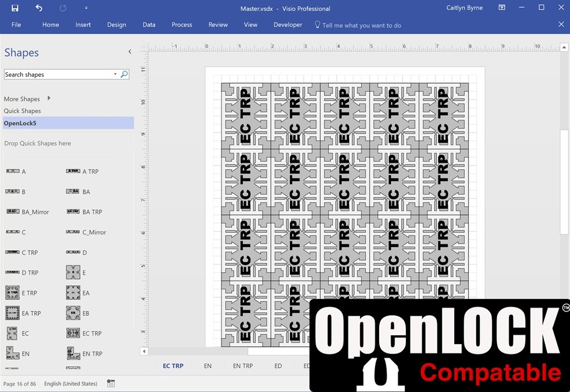Open Ribbon Display Options icon

tap(502, 8)
